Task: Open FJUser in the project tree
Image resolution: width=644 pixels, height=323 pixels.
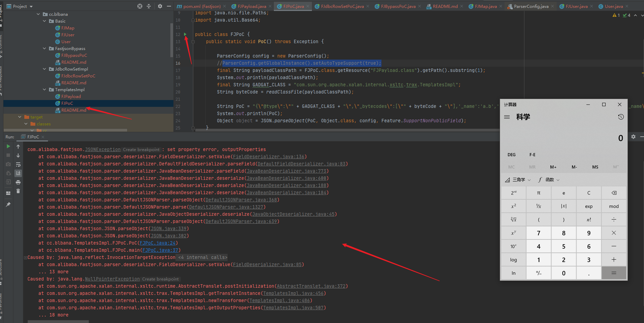Action: (68, 35)
